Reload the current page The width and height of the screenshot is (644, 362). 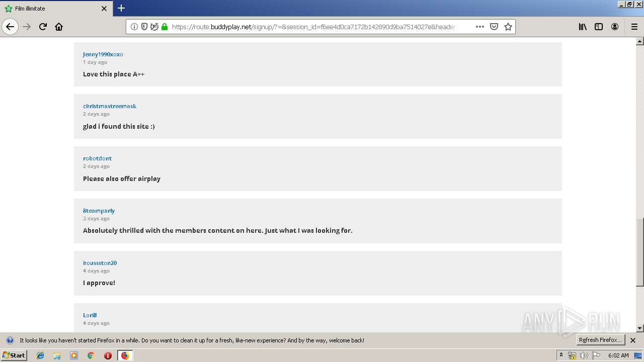pyautogui.click(x=43, y=27)
